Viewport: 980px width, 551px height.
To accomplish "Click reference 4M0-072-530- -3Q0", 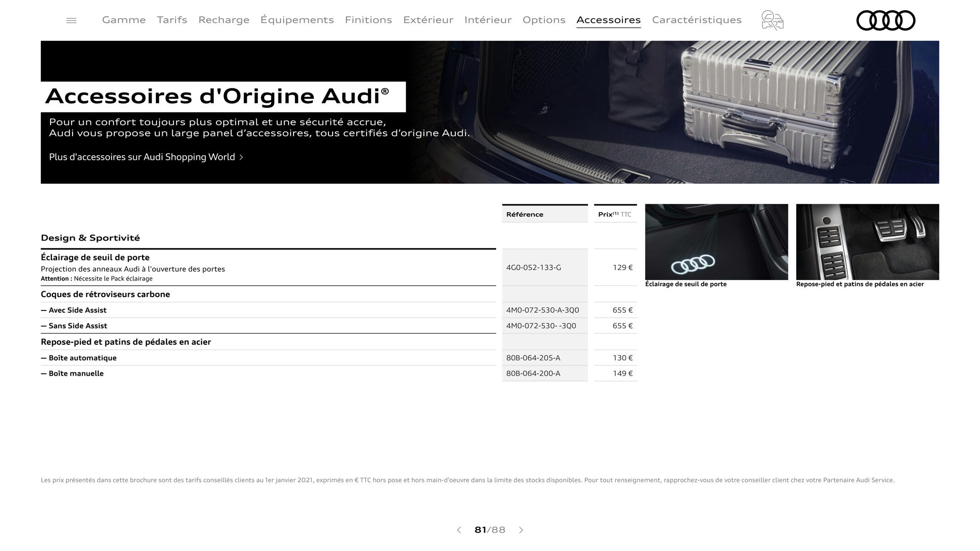I will [541, 326].
